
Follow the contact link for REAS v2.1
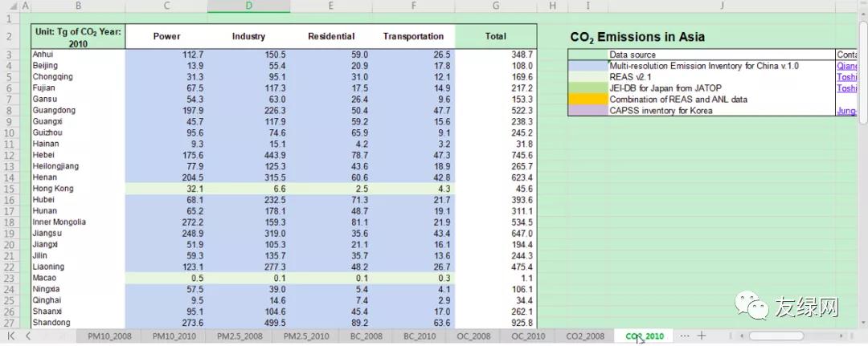pos(846,77)
